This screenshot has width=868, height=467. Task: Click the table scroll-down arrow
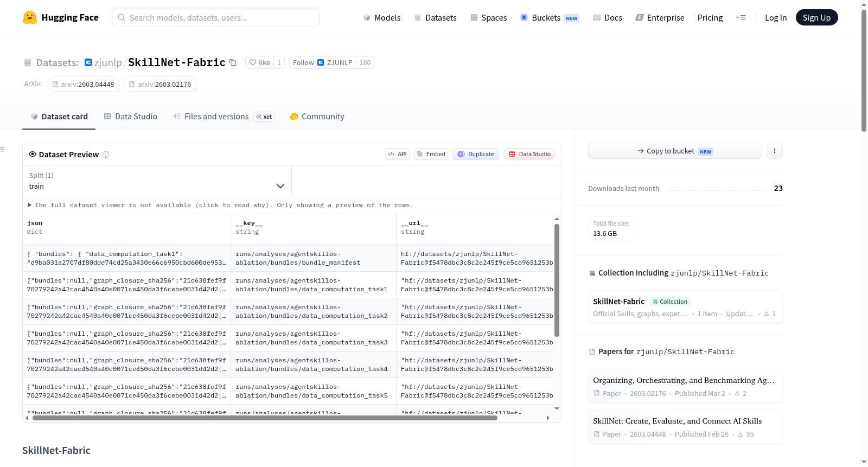click(557, 408)
